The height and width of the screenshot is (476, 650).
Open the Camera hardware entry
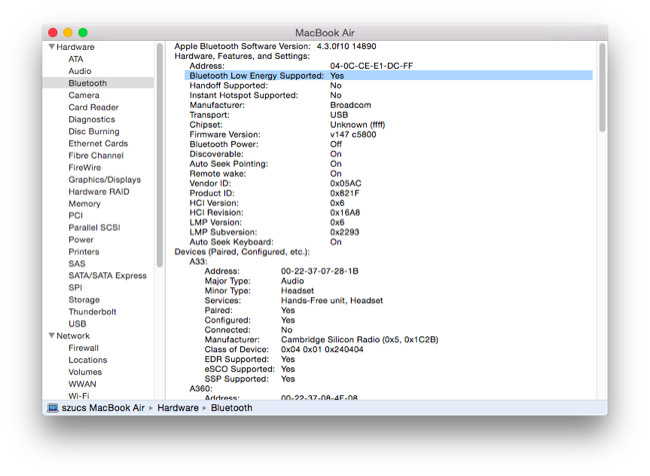click(84, 95)
